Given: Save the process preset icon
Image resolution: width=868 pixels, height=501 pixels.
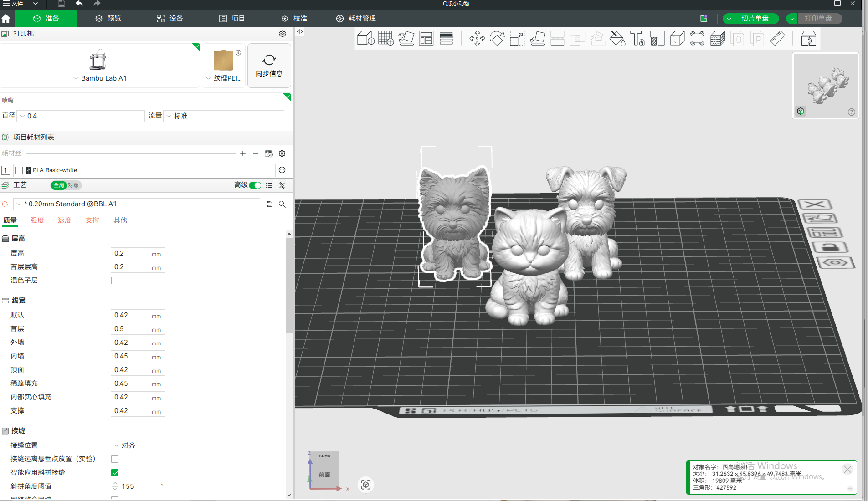Looking at the screenshot, I should (x=269, y=204).
